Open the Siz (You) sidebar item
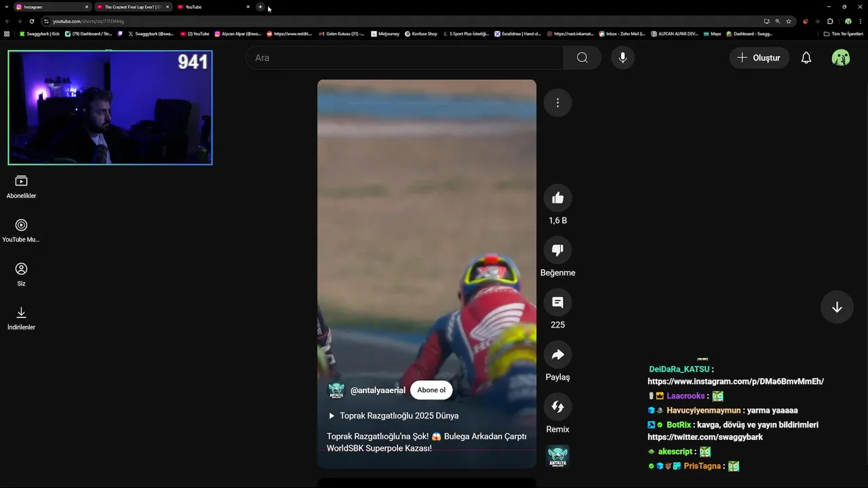This screenshot has height=488, width=868. point(21,274)
